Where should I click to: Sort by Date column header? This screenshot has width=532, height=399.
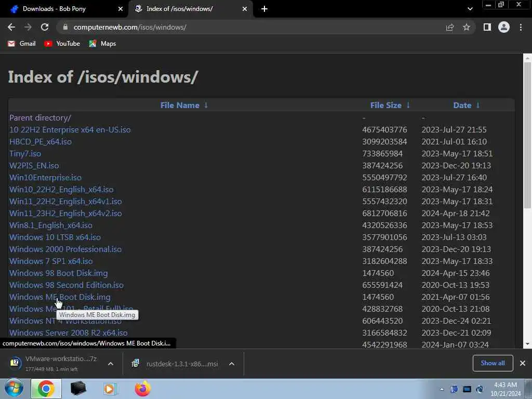pyautogui.click(x=462, y=105)
